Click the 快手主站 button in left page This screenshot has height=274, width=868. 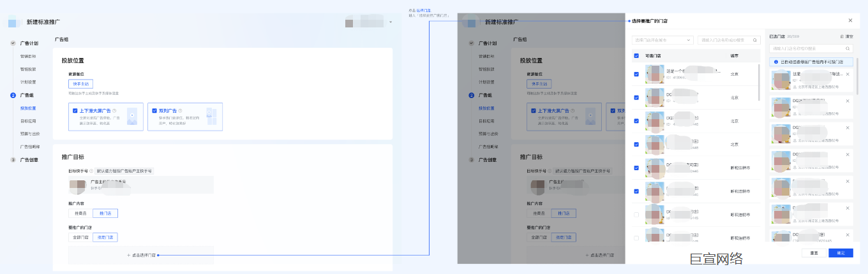click(81, 83)
